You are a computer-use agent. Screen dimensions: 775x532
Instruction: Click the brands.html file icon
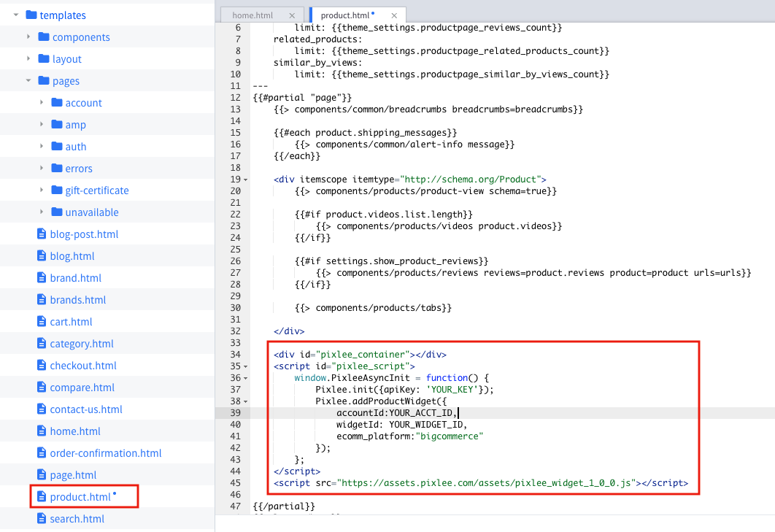coord(42,299)
